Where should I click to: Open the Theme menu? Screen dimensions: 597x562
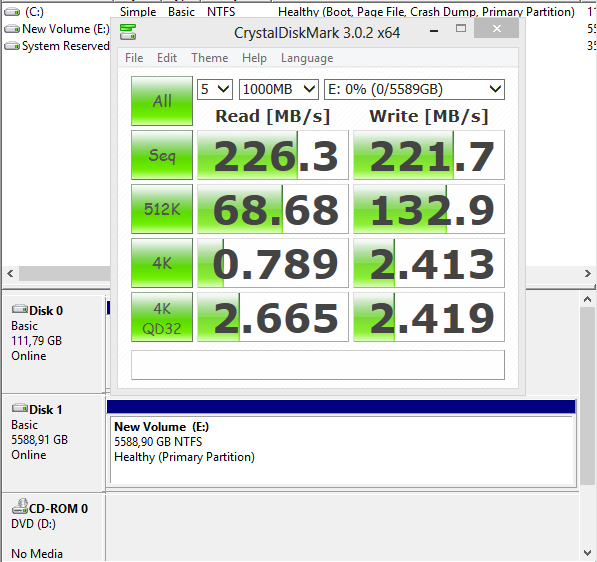click(x=209, y=58)
